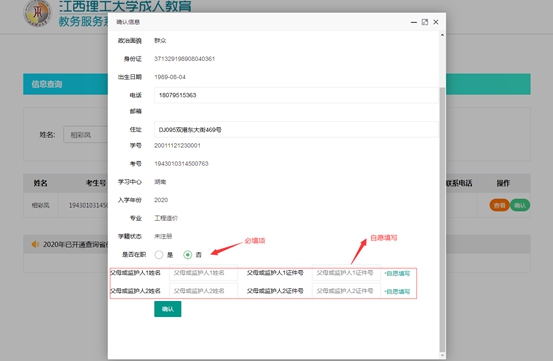553x361 pixels.
Task: Click the green 确认 submit button in dialog
Action: pyautogui.click(x=168, y=309)
